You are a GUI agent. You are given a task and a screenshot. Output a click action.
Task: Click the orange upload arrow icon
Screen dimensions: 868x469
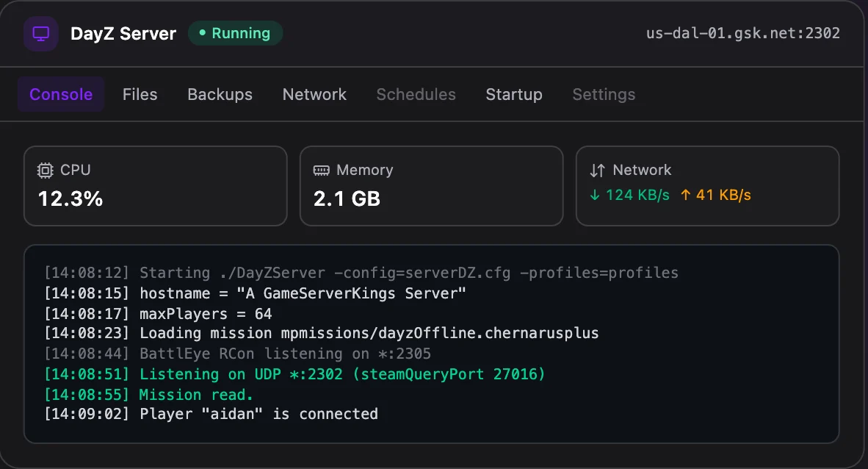(685, 195)
